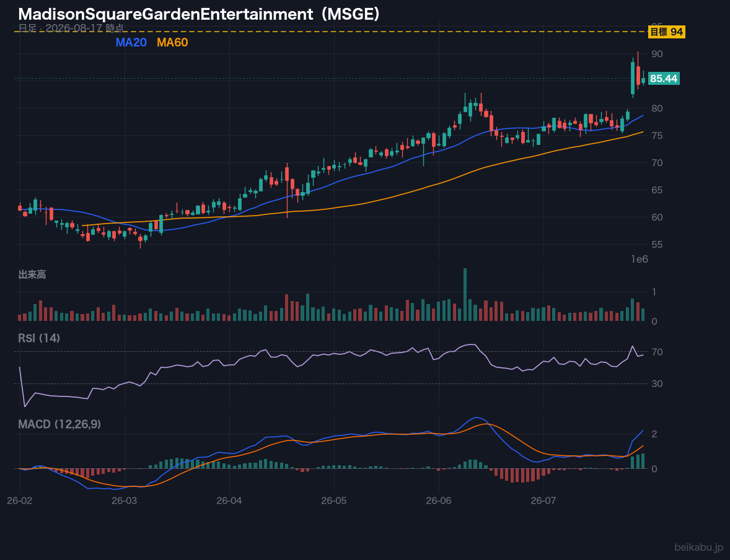The image size is (730, 560).
Task: Click the RSI 30 level label
Action: (x=657, y=383)
